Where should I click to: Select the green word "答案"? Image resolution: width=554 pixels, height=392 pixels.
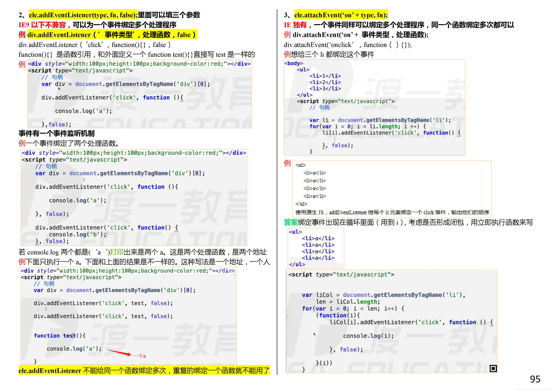point(291,222)
